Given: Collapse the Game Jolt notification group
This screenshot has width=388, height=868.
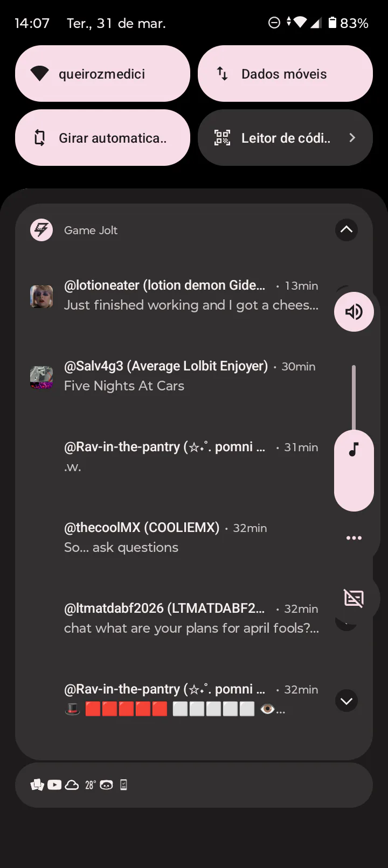Looking at the screenshot, I should [x=346, y=230].
